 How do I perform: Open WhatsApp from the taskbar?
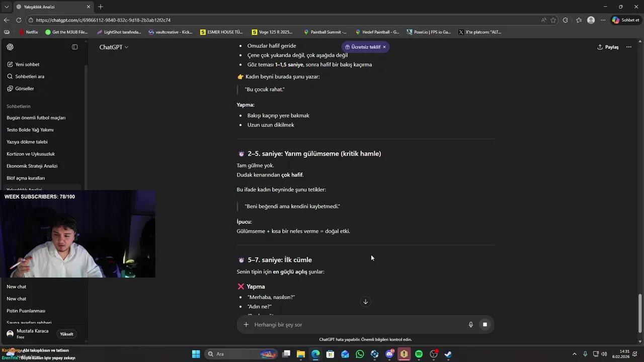coord(360,354)
